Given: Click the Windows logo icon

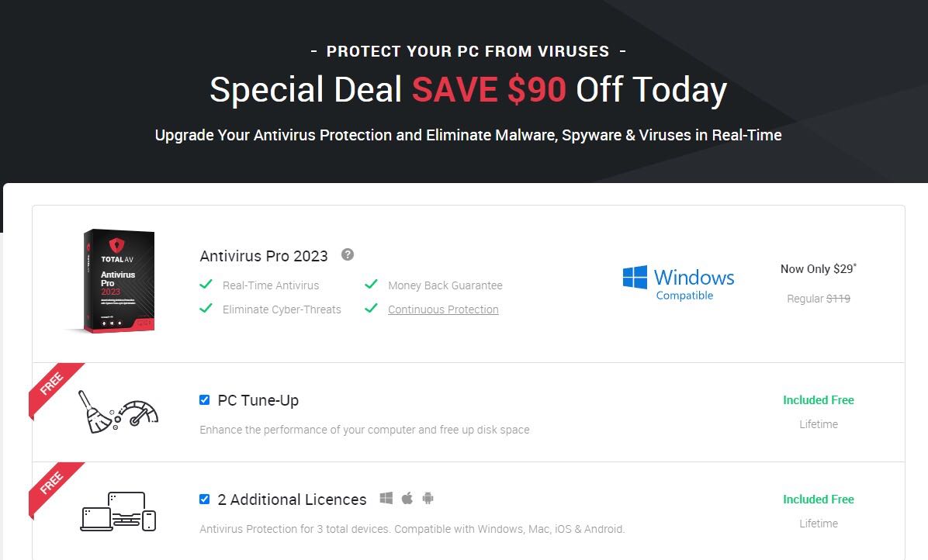Looking at the screenshot, I should click(x=635, y=278).
